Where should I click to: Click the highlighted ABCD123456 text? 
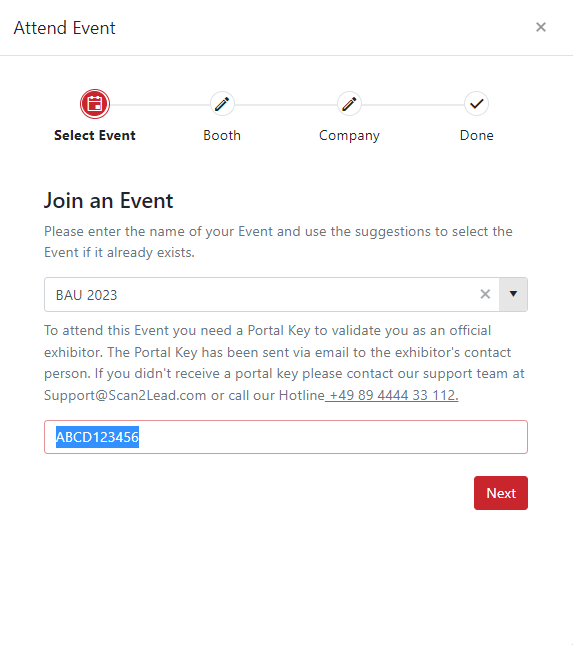point(97,437)
